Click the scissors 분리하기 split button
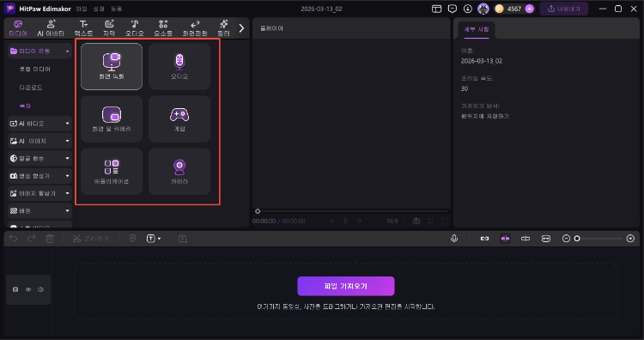The width and height of the screenshot is (644, 340). pos(91,239)
